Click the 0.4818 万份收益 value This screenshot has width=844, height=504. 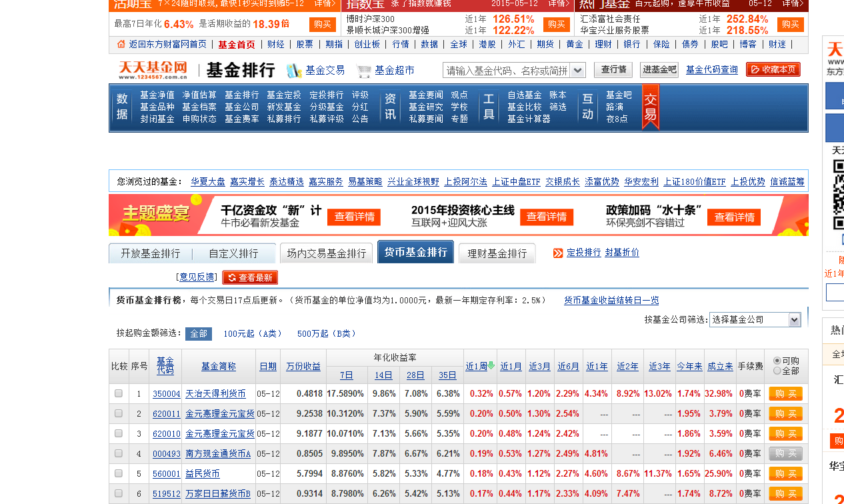pos(309,394)
